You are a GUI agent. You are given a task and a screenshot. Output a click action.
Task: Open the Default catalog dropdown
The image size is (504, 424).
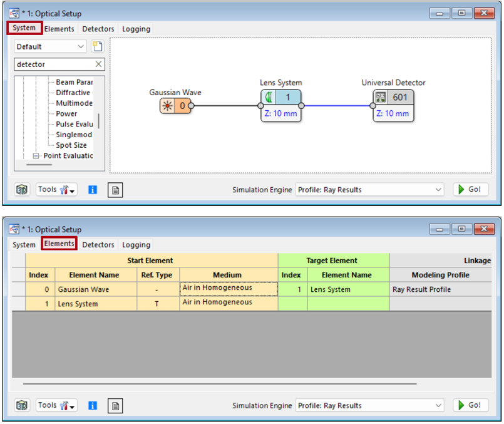coord(50,46)
